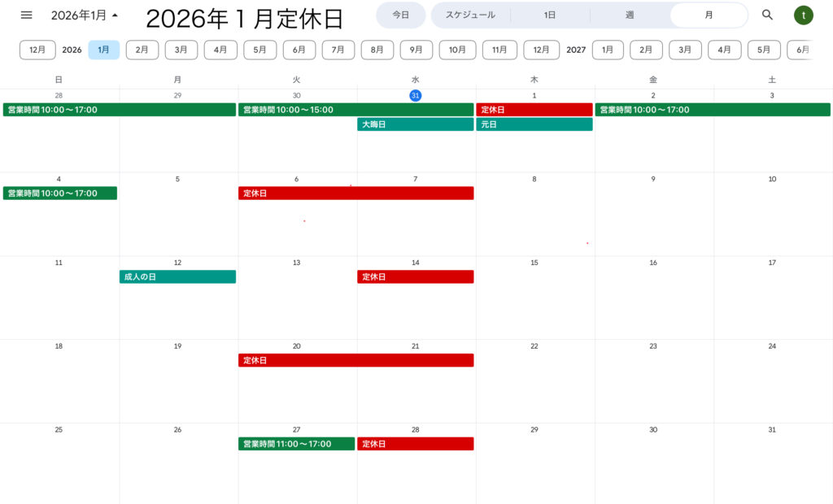
Task: Click the 今日 button
Action: pyautogui.click(x=400, y=15)
